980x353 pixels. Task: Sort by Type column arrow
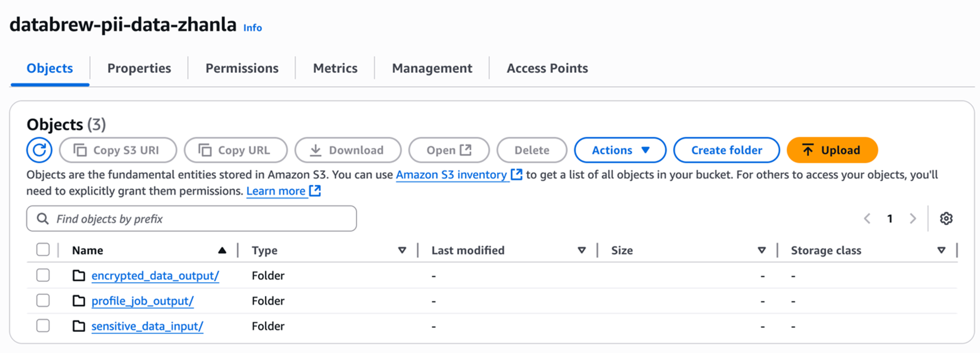coord(402,250)
